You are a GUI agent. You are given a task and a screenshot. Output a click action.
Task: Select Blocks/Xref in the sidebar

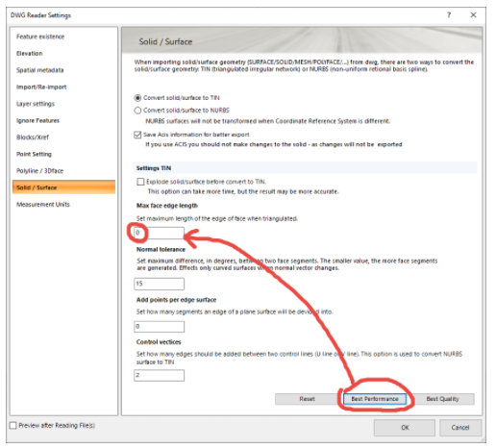pyautogui.click(x=33, y=137)
